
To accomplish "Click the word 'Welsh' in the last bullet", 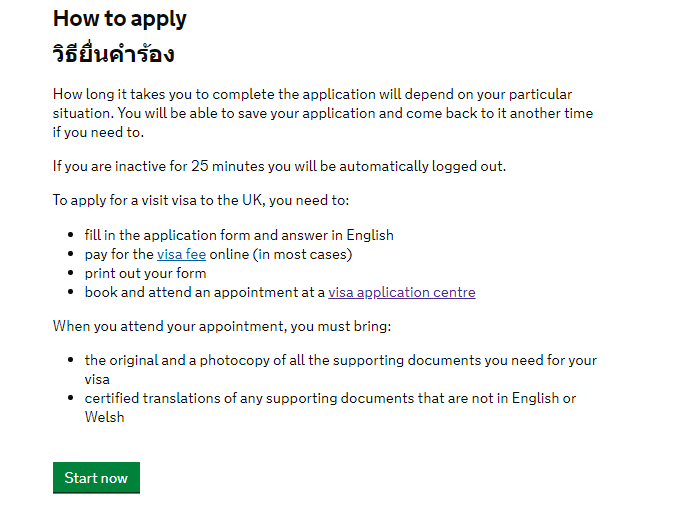I will pyautogui.click(x=104, y=417).
